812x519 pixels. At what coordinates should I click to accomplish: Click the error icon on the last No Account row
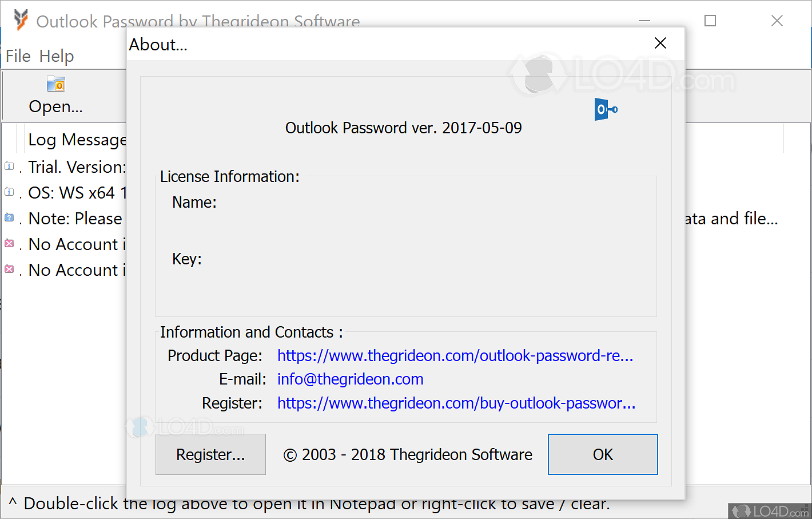pyautogui.click(x=9, y=270)
